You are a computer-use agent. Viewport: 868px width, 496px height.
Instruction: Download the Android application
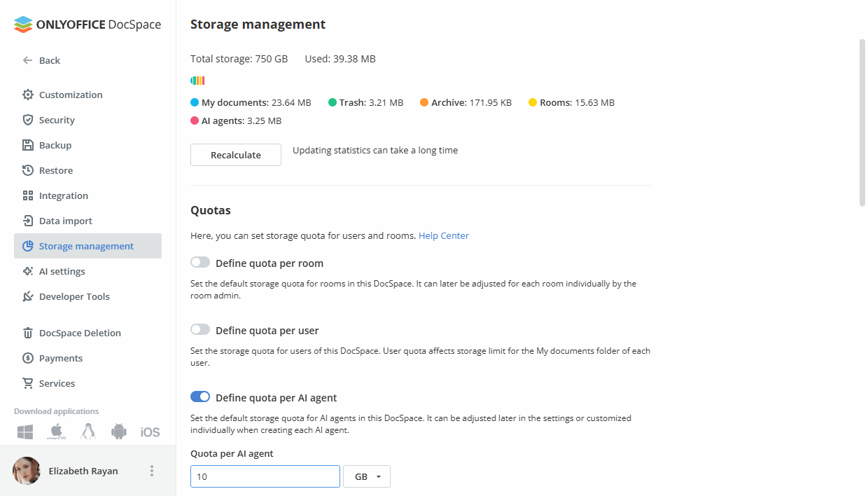coord(118,431)
